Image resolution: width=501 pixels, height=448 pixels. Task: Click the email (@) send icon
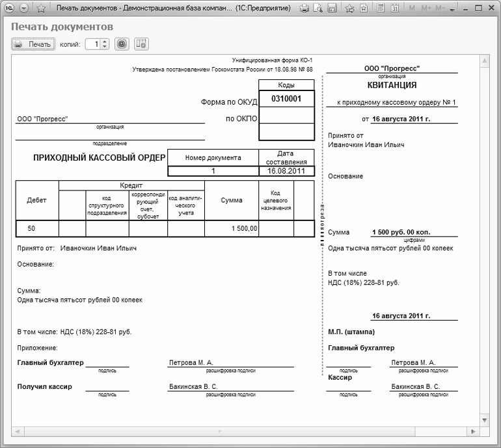click(x=121, y=44)
